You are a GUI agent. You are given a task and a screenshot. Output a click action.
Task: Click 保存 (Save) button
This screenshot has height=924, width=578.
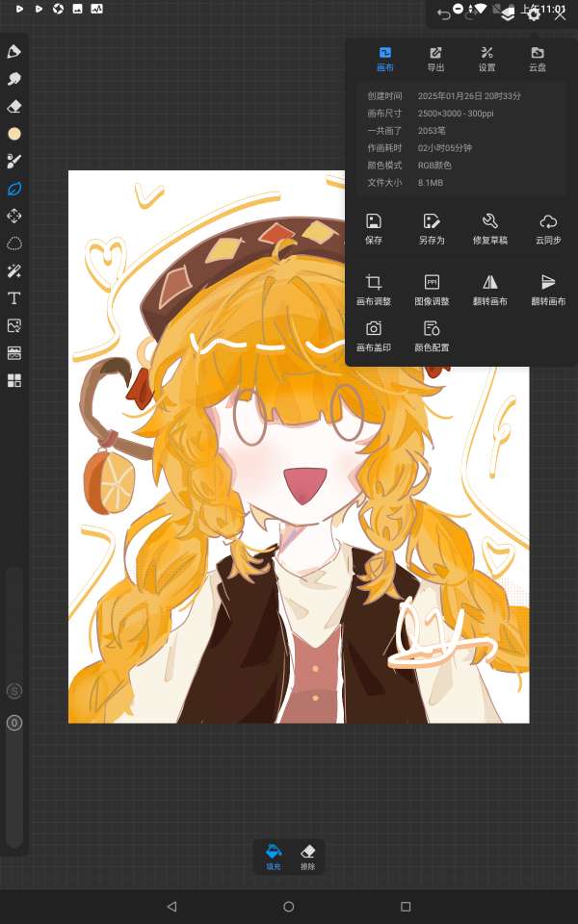pos(374,228)
